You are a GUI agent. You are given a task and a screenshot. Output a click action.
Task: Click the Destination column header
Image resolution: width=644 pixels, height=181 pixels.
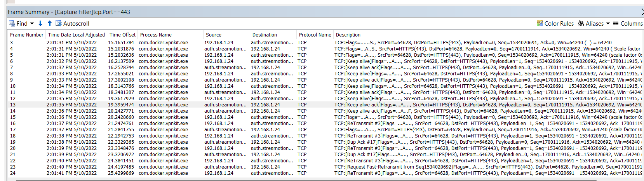[265, 35]
